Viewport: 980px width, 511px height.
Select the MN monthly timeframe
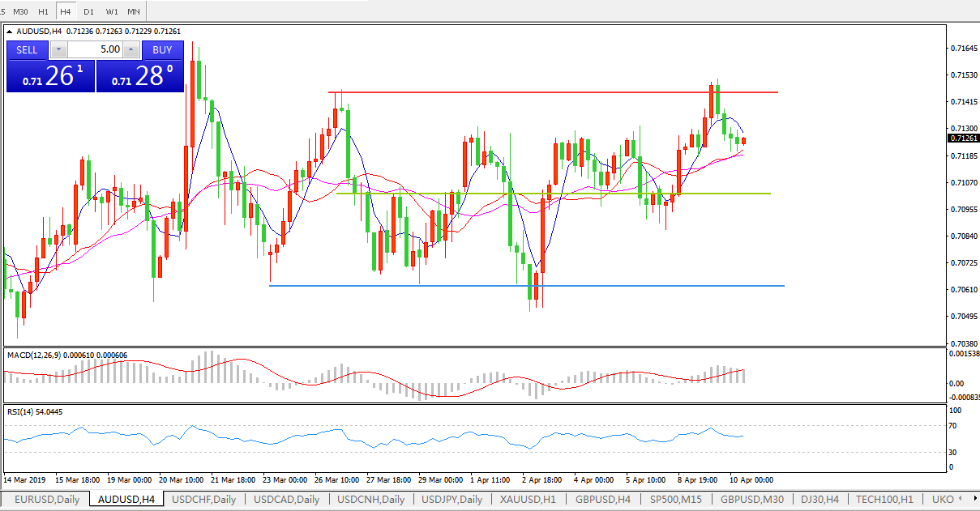[x=134, y=12]
